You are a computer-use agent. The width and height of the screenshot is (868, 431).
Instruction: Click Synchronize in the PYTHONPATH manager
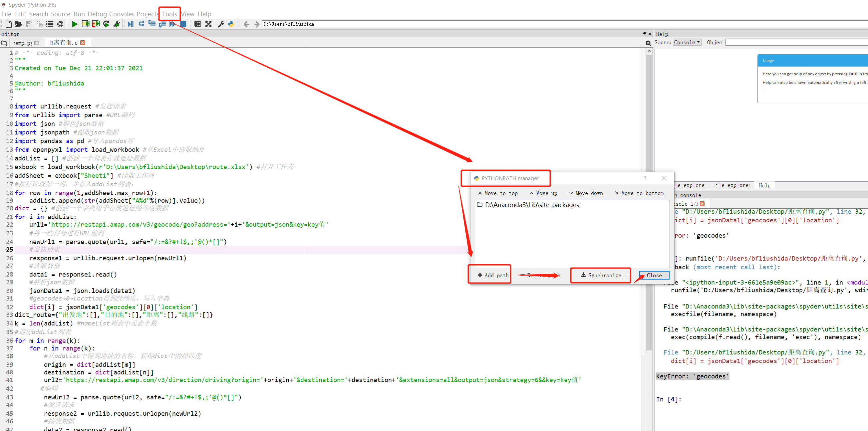(600, 275)
